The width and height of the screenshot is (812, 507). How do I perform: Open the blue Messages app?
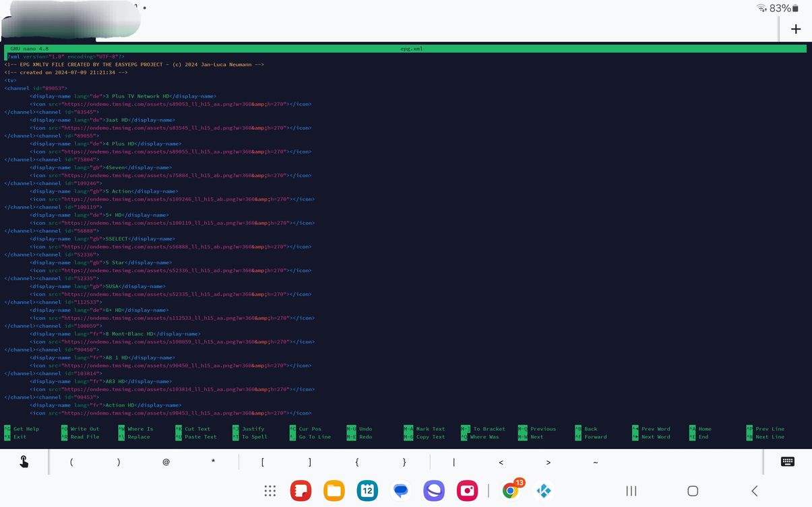coord(401,491)
